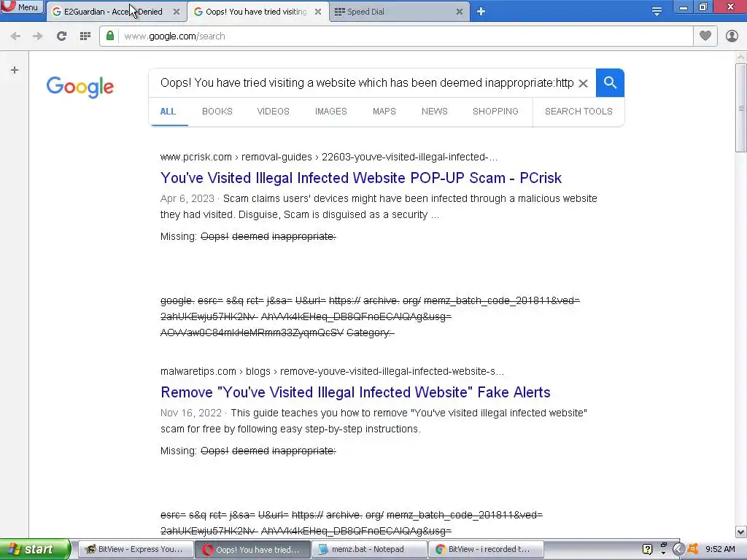747x560 pixels.
Task: Switch to Oops! You have tried taskbar item
Action: (x=252, y=549)
